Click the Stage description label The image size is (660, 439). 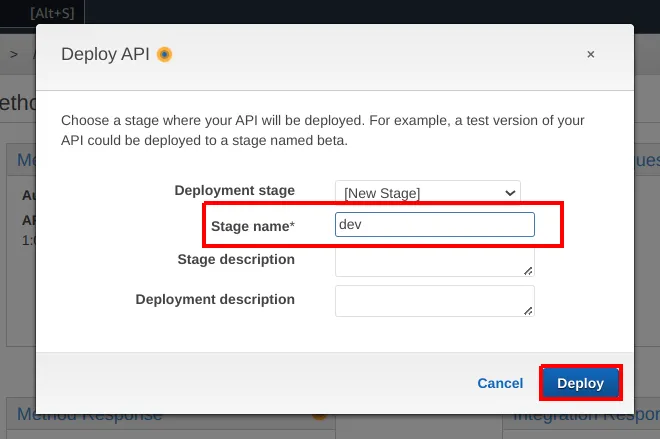coord(236,259)
